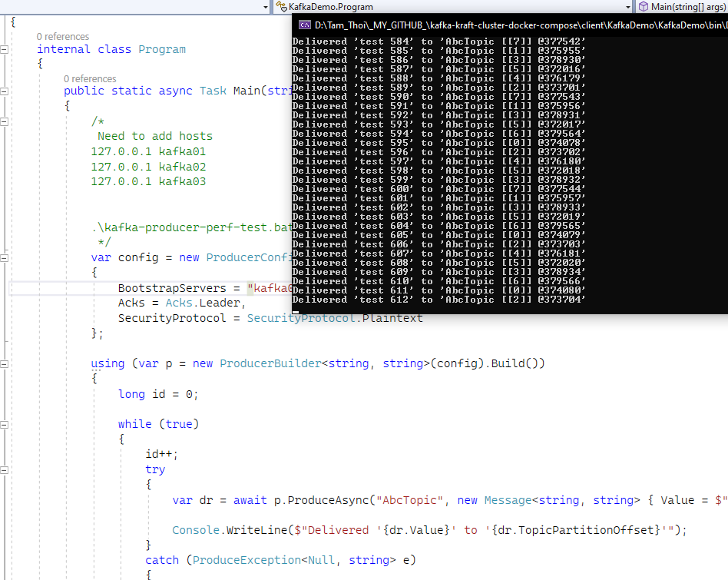Collapse the Main method outline region

4,91
